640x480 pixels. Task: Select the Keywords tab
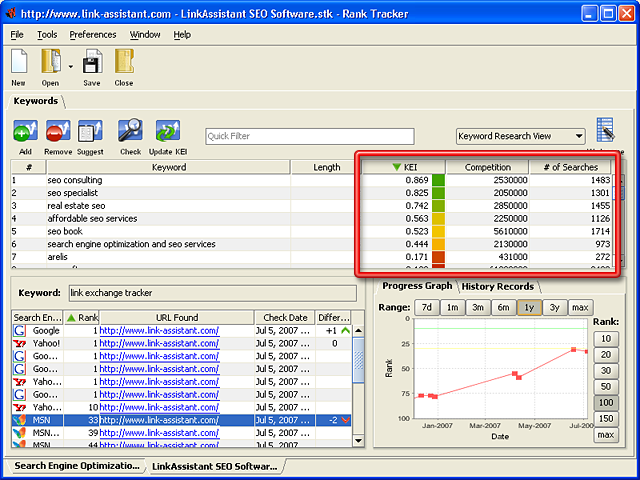tap(36, 101)
